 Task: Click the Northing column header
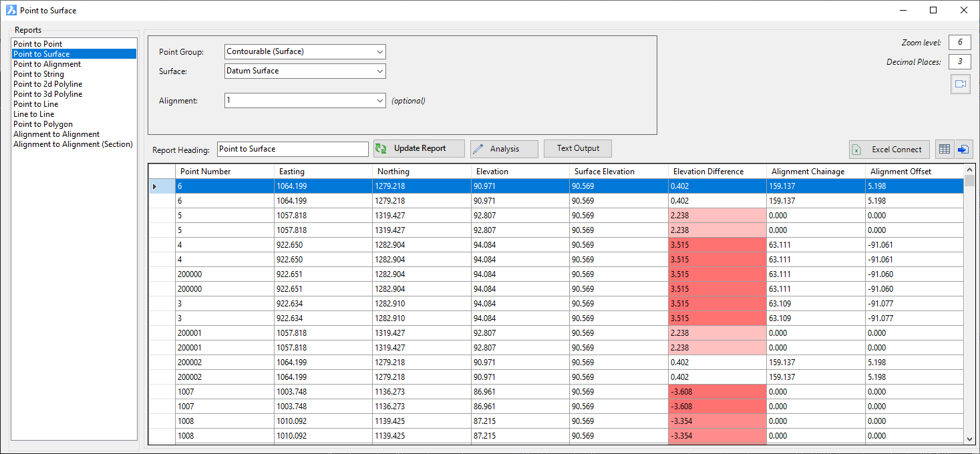pos(422,172)
